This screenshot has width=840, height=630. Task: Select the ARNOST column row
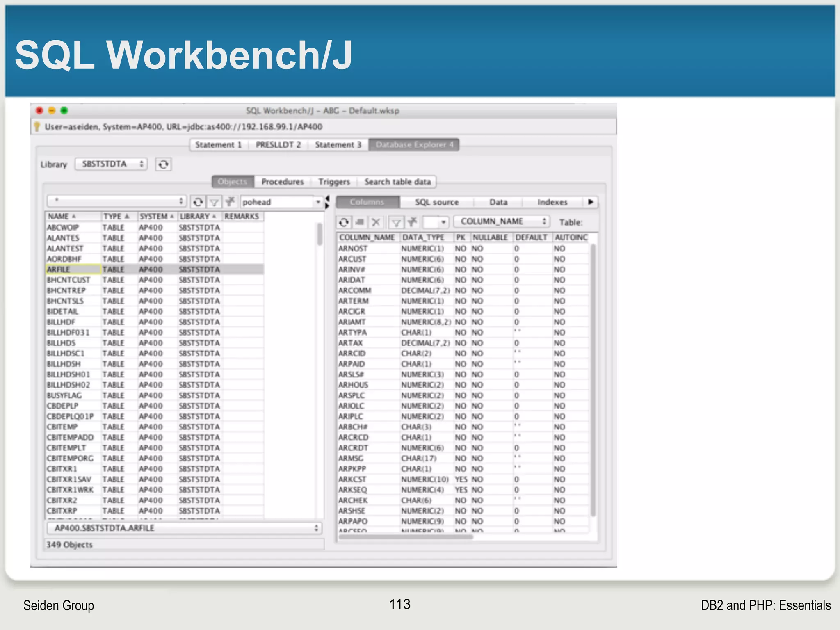click(x=463, y=249)
